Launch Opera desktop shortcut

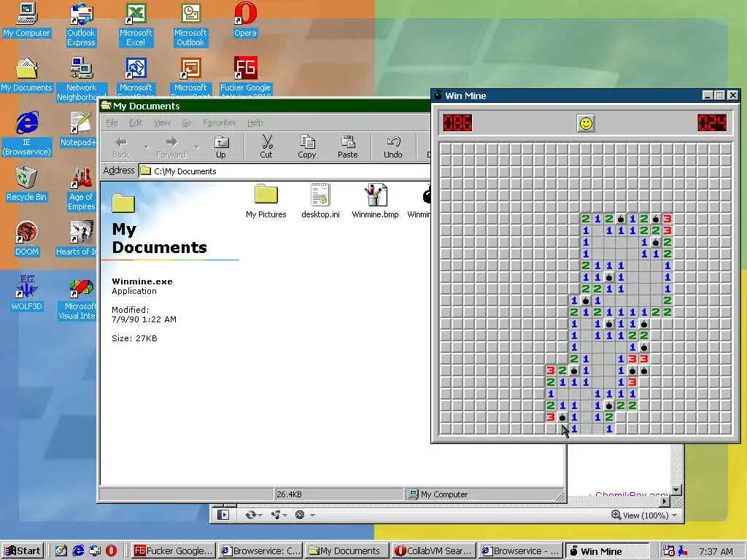click(x=245, y=20)
